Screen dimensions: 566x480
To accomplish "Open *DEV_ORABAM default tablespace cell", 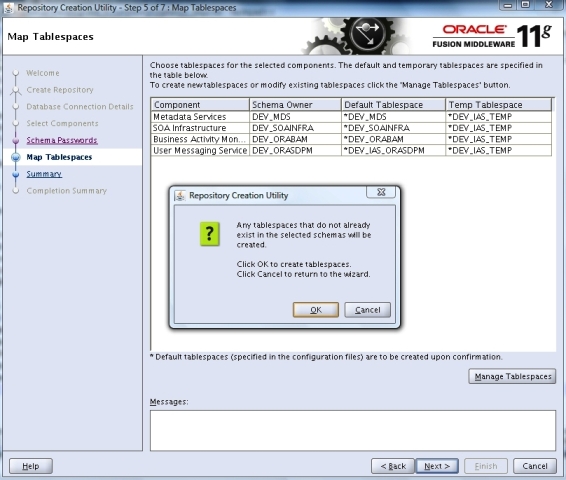I will tap(393, 139).
